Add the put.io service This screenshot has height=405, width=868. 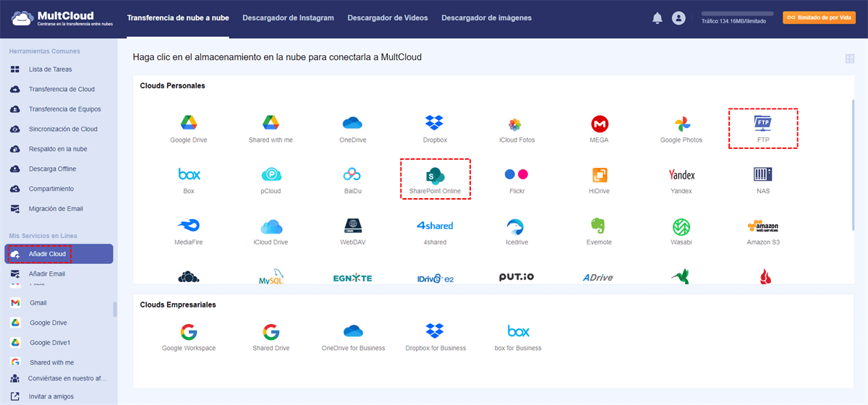pos(517,277)
